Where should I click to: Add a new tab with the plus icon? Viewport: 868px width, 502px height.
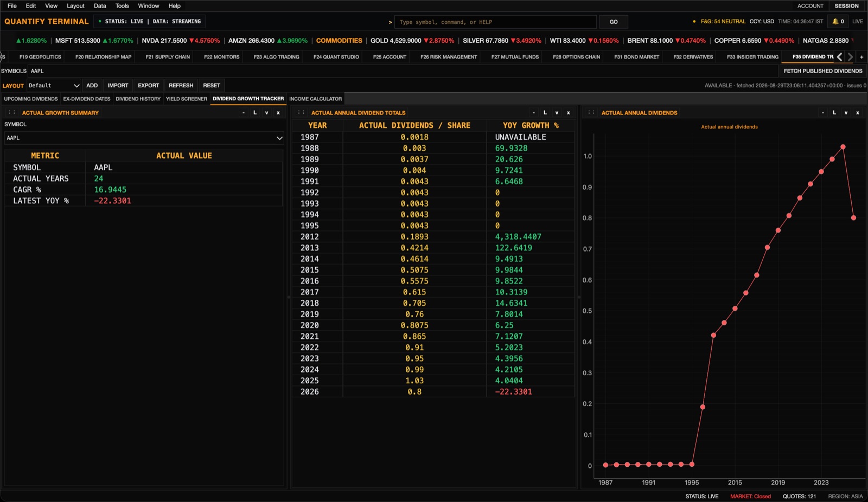tap(861, 57)
